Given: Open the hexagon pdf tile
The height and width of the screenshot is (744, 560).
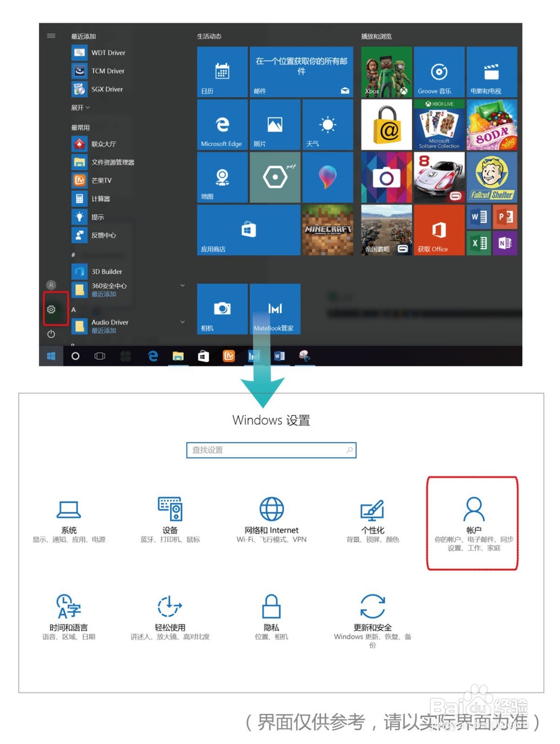Looking at the screenshot, I should 274,177.
